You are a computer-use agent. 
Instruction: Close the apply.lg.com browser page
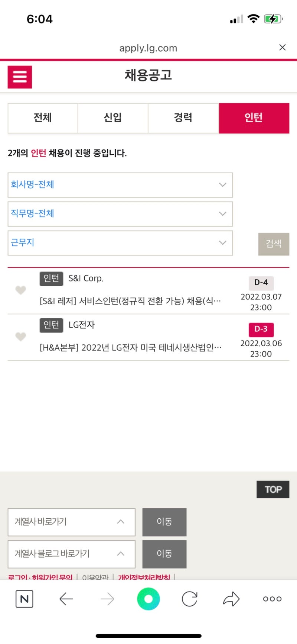[x=283, y=47]
